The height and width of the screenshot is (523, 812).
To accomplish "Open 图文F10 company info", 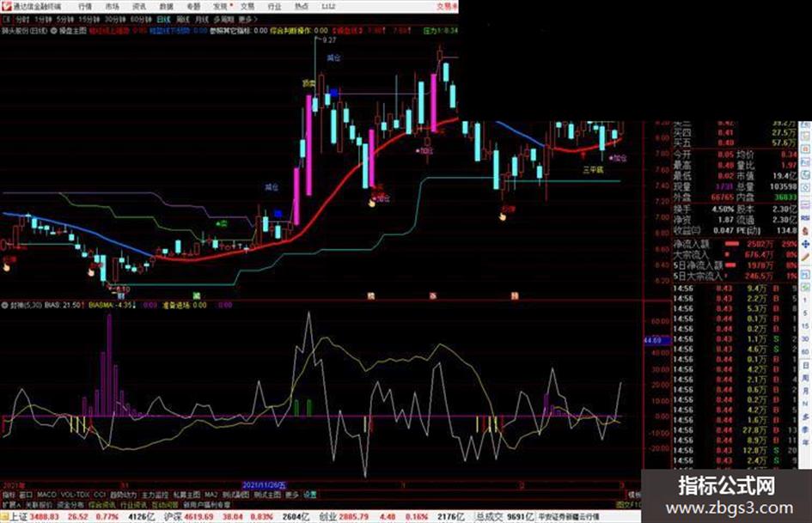I will (x=628, y=504).
